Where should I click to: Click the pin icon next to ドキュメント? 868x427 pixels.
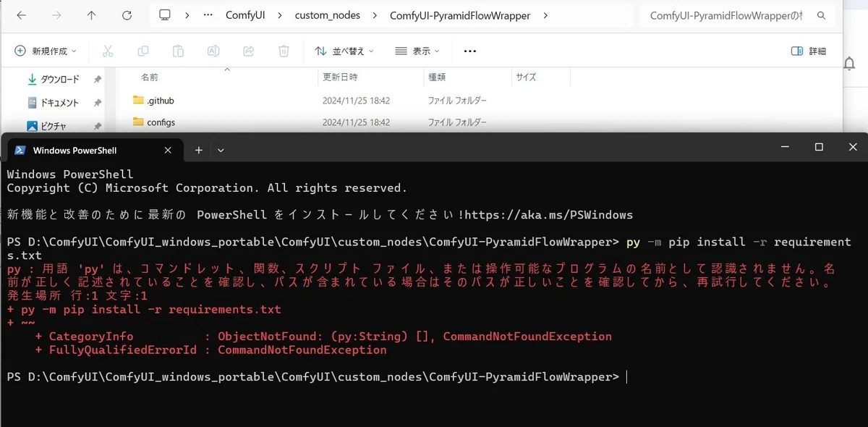tap(98, 103)
